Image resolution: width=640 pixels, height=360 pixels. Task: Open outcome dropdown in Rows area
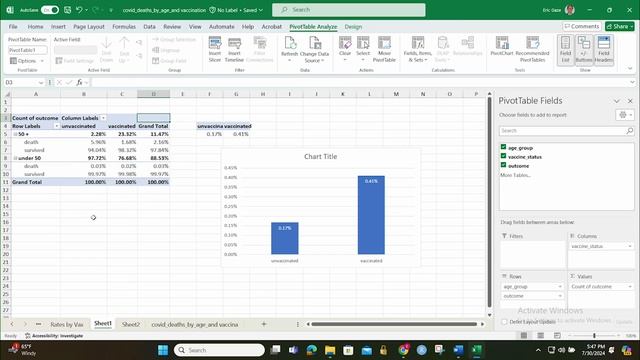pos(560,296)
